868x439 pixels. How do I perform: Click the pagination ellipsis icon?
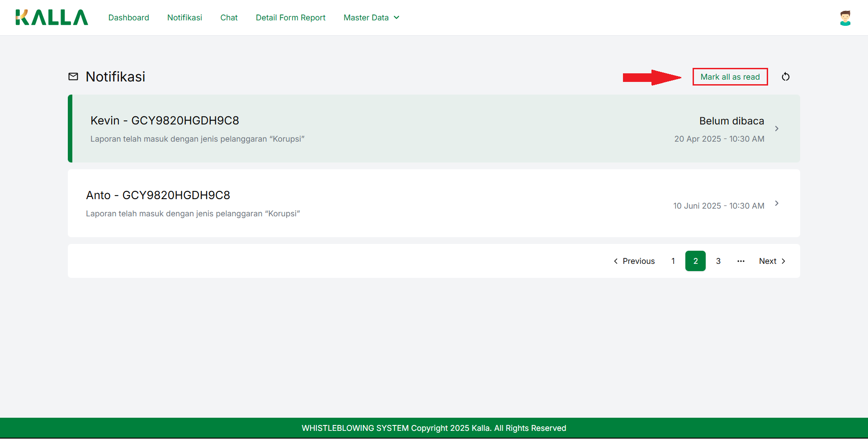[741, 261]
